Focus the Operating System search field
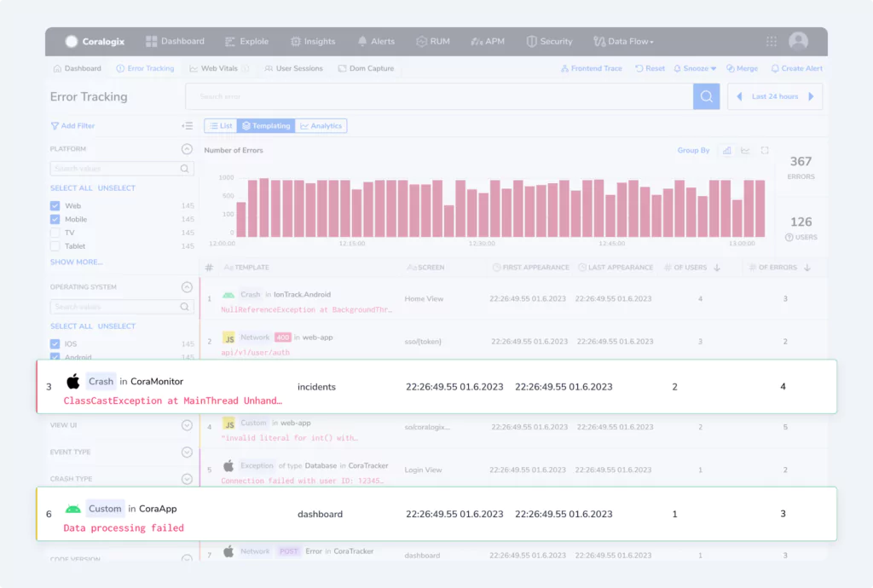Viewport: 873px width, 588px height. click(122, 307)
